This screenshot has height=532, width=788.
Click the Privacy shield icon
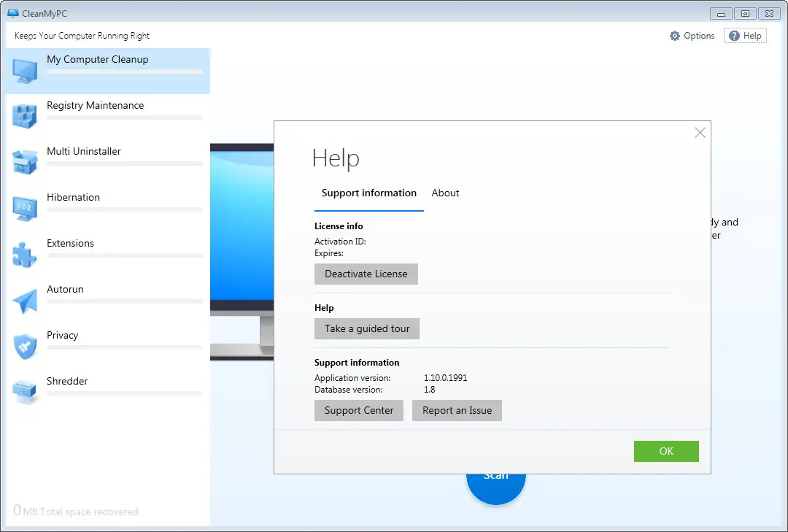click(x=25, y=347)
